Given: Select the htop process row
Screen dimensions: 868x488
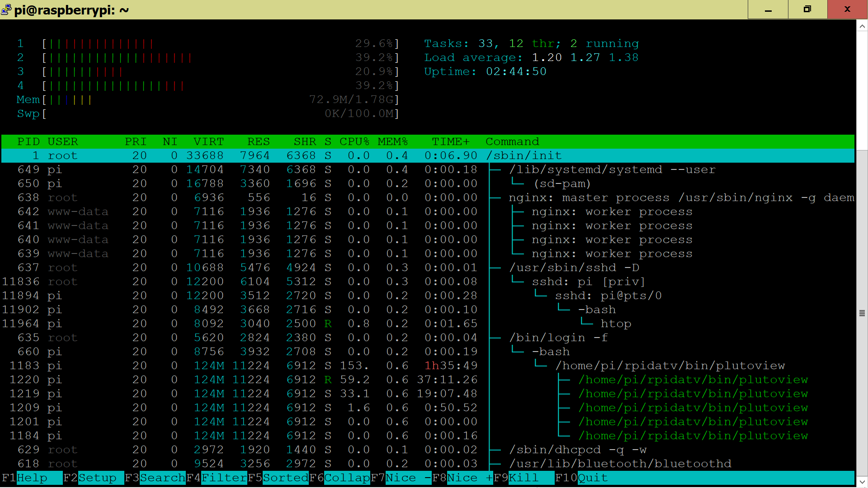Looking at the screenshot, I should pos(428,324).
